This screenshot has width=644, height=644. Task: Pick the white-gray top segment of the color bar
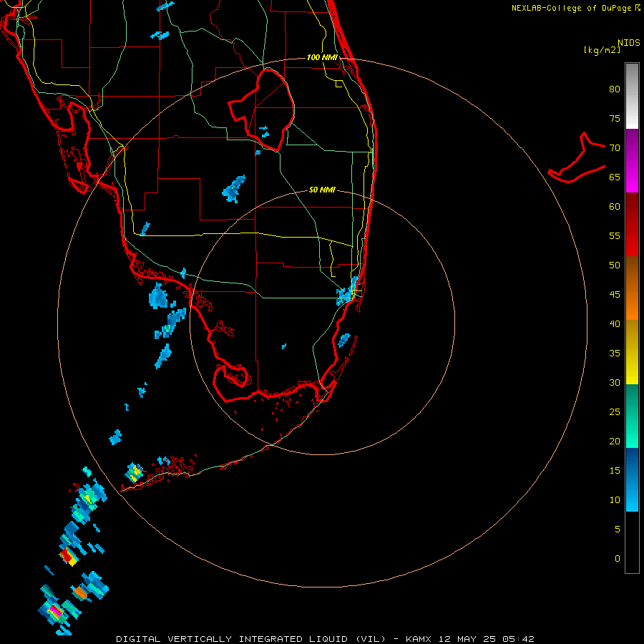pyautogui.click(x=632, y=96)
